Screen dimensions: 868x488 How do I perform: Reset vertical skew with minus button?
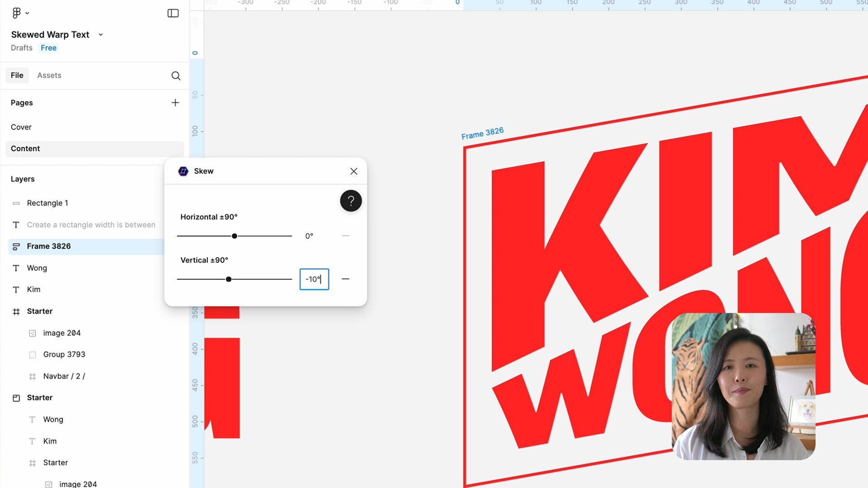[345, 279]
